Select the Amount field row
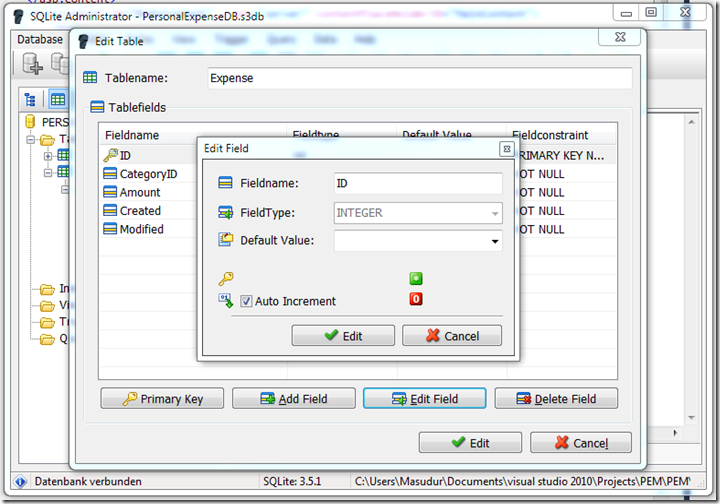This screenshot has height=504, width=720. coord(358,192)
